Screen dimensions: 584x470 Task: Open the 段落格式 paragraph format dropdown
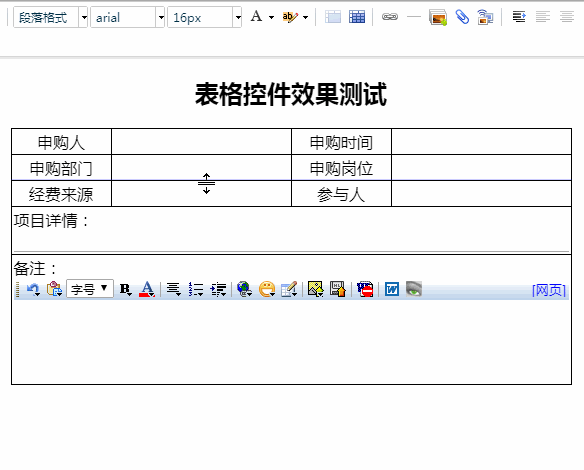pos(50,17)
